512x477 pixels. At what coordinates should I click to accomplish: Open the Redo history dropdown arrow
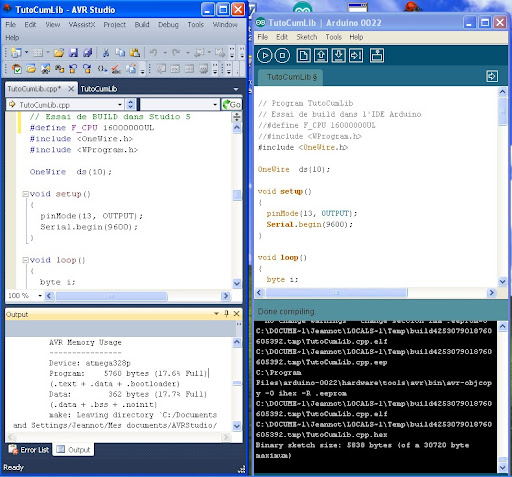187,52
